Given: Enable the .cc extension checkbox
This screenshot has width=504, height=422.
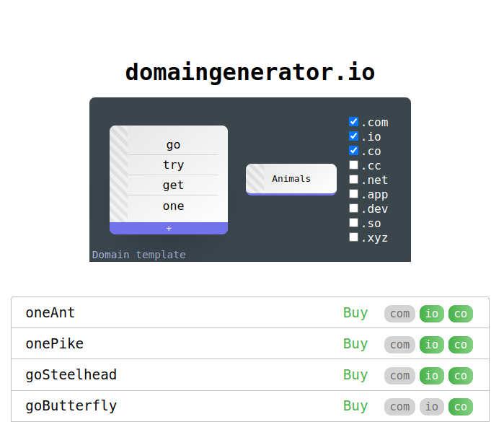Looking at the screenshot, I should [x=353, y=165].
